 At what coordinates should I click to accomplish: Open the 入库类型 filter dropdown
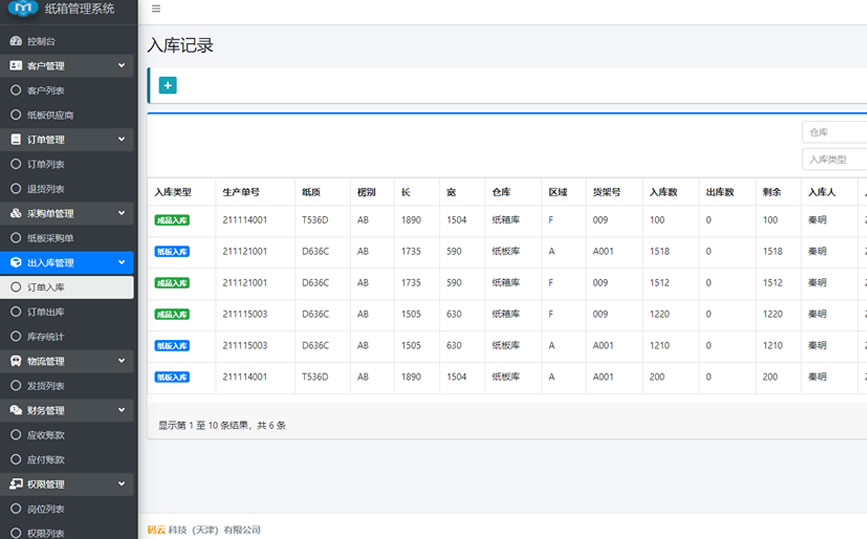pyautogui.click(x=834, y=159)
